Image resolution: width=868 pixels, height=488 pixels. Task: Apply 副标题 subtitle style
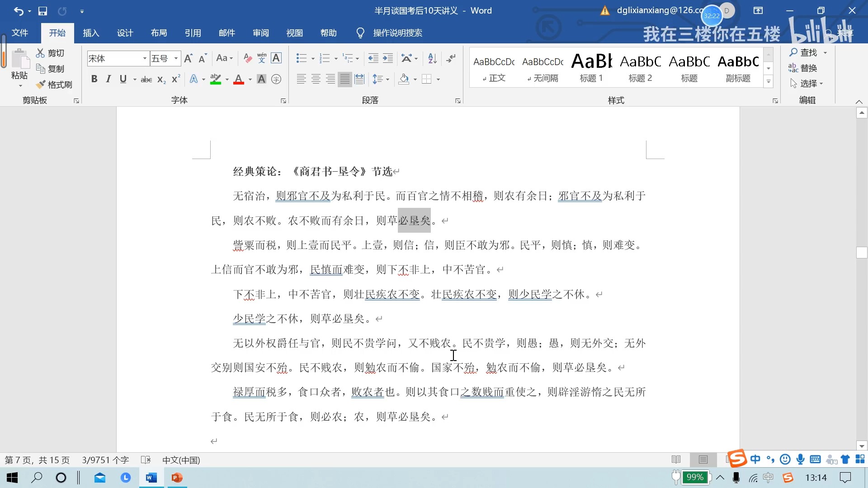click(x=738, y=67)
